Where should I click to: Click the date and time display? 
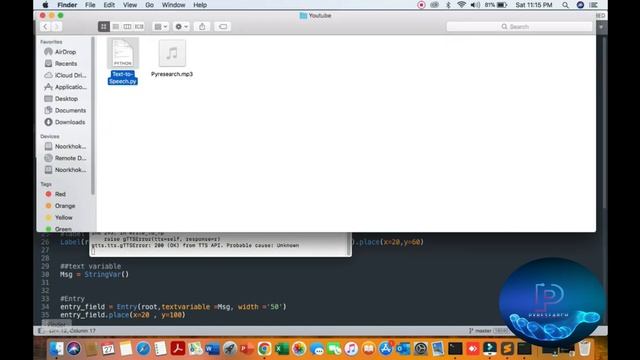click(x=533, y=5)
